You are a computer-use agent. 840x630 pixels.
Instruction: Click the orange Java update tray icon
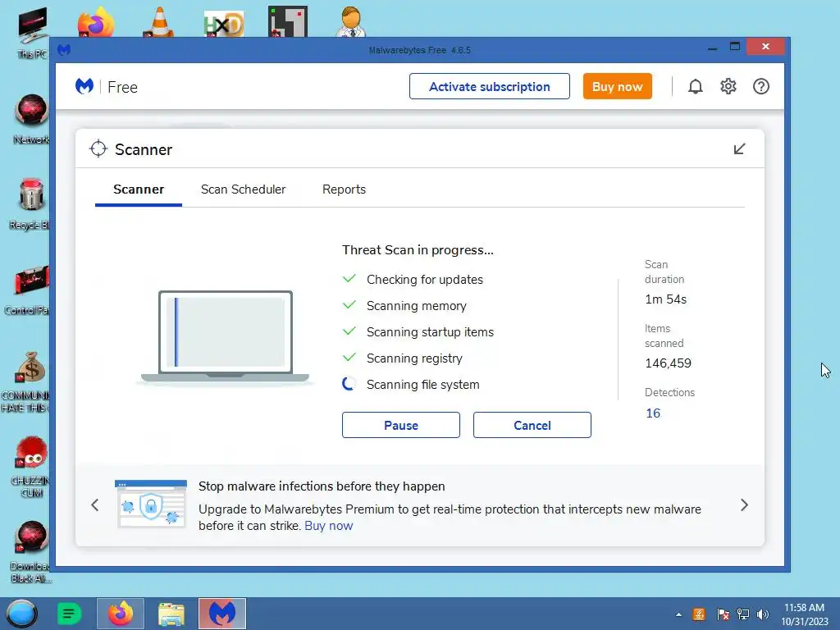(699, 614)
